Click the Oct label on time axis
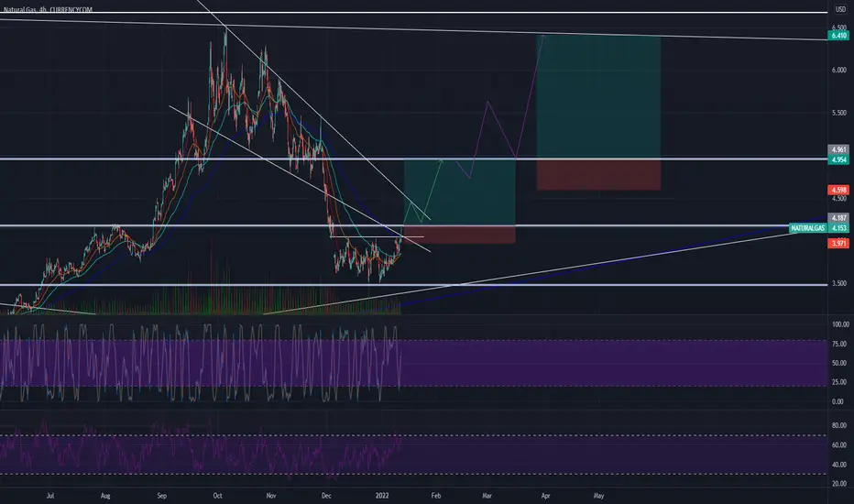The image size is (854, 504). click(217, 496)
